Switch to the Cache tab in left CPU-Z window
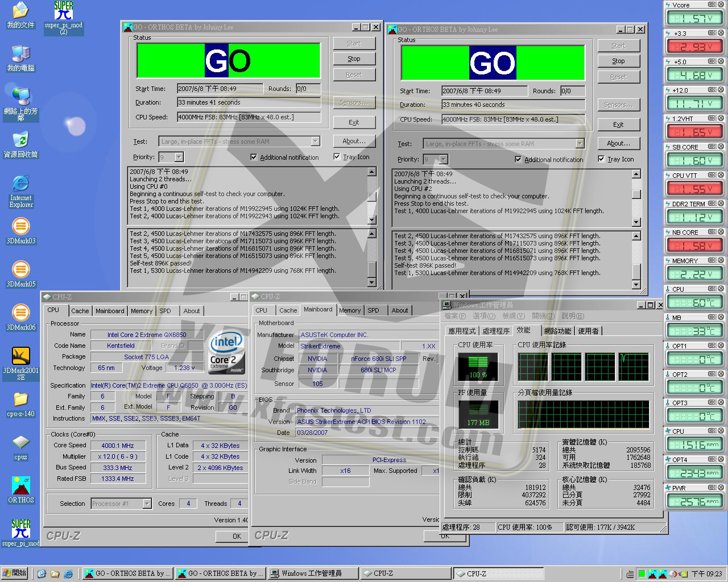The image size is (728, 582). [80, 311]
